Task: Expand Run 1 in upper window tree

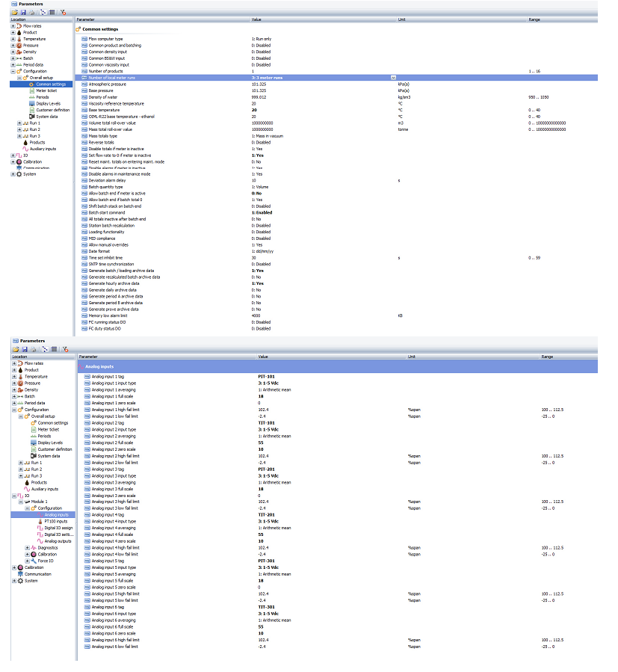Action: (19, 123)
